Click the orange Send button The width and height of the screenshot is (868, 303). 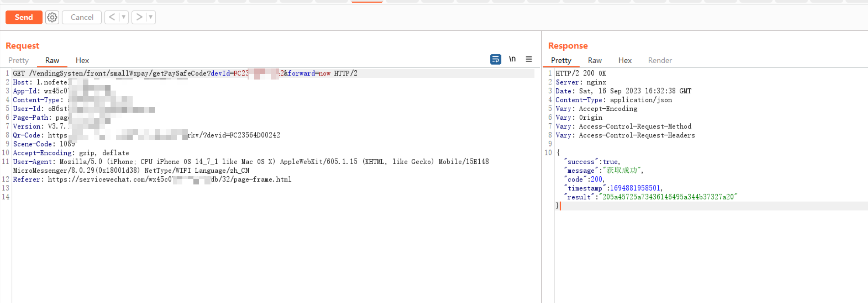pos(24,17)
